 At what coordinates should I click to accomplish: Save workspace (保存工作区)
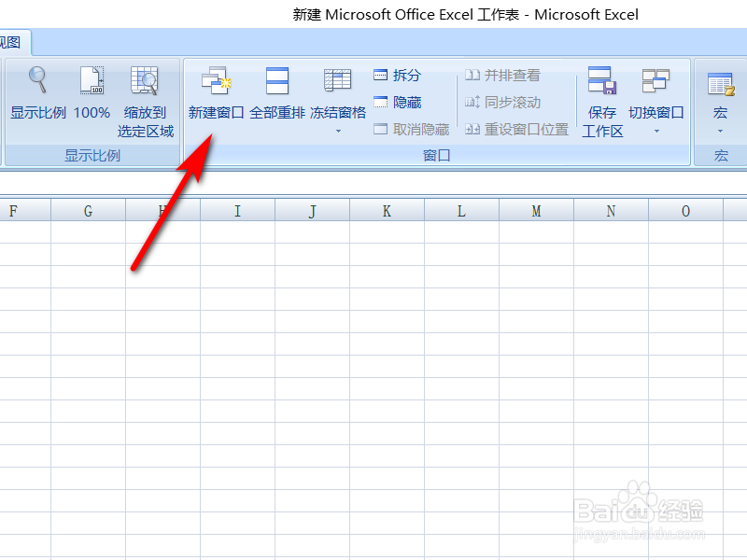pos(602,102)
